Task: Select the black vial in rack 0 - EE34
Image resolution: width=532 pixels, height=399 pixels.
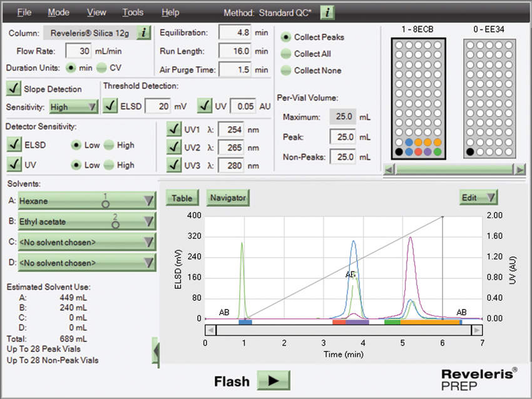Action: (x=470, y=152)
